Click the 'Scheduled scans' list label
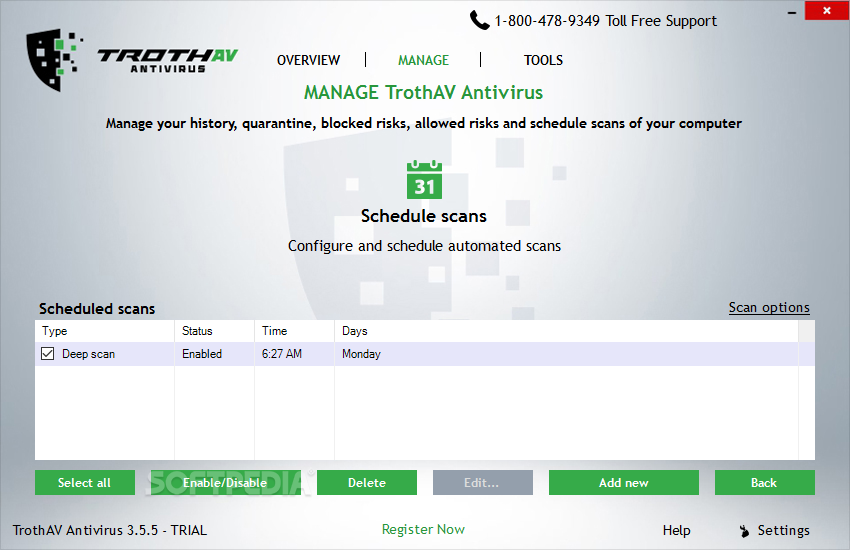Screen dimensions: 850x550 click(97, 309)
